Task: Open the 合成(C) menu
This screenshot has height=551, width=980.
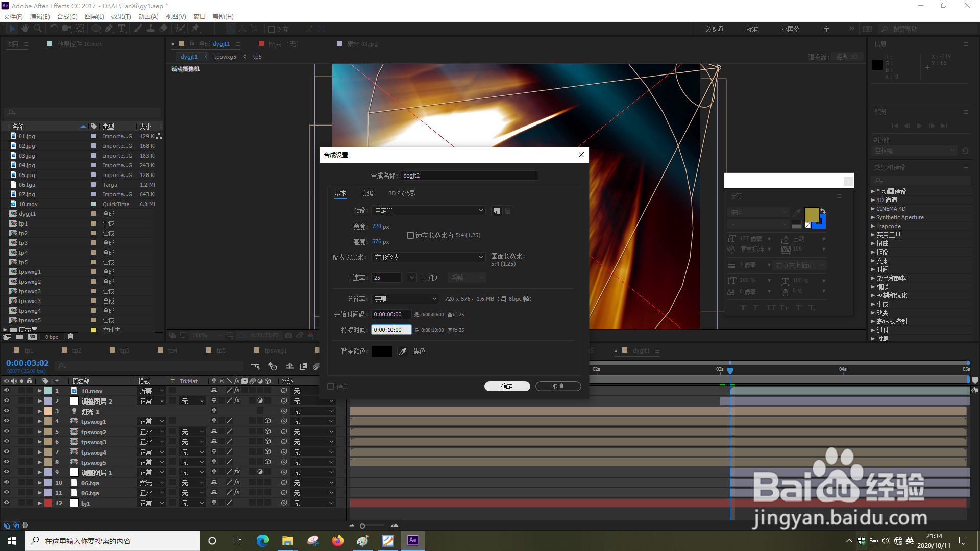Action: [67, 16]
